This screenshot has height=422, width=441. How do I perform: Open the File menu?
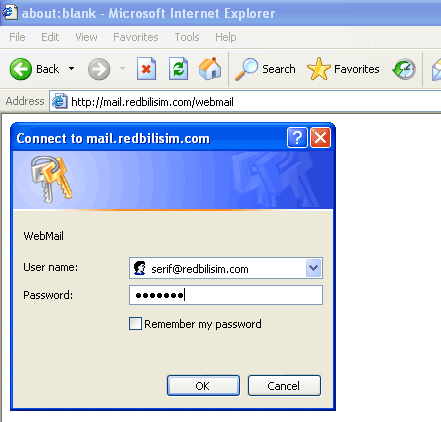pyautogui.click(x=17, y=37)
